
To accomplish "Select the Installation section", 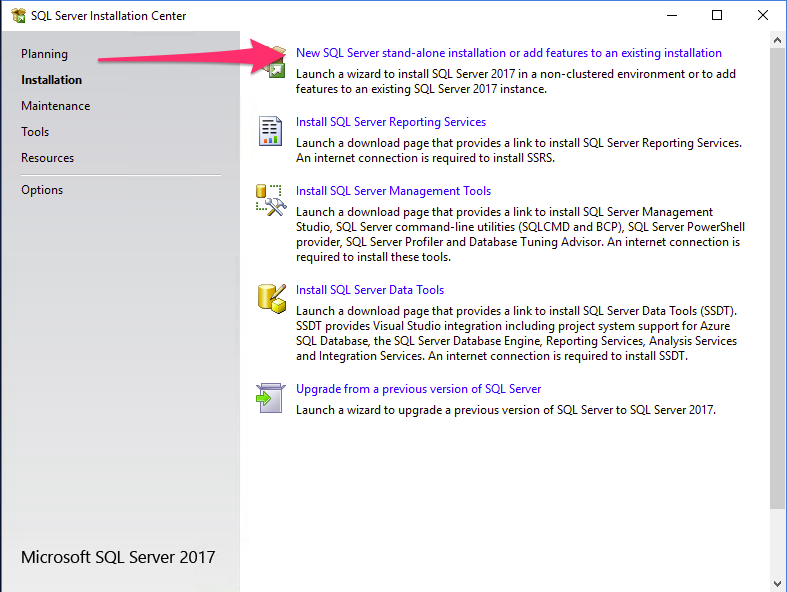I will point(51,80).
